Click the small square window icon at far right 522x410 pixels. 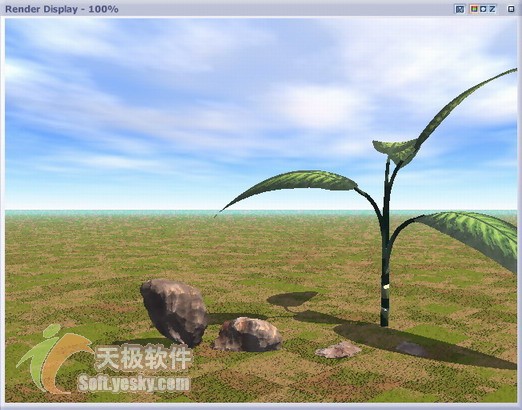pyautogui.click(x=511, y=9)
